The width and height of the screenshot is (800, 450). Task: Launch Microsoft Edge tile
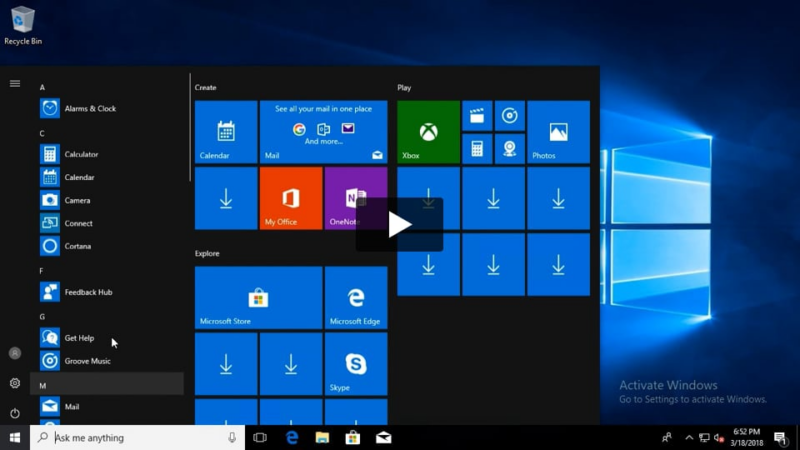pos(356,298)
